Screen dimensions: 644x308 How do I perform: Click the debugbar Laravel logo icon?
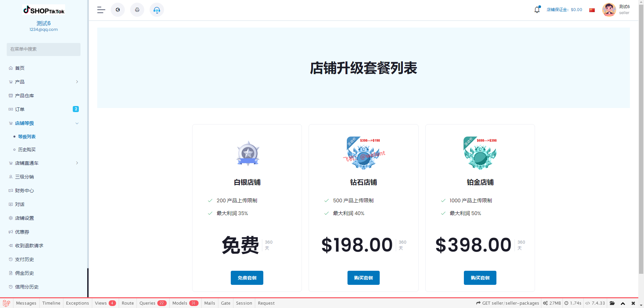[x=6, y=303]
